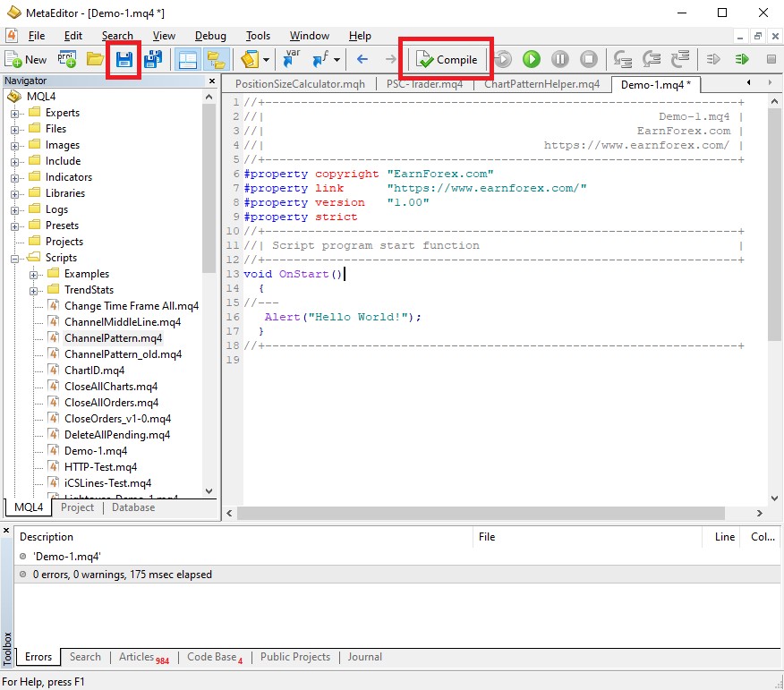Click the Stop debugging icon
Viewport: 784px width, 690px height.
589,60
